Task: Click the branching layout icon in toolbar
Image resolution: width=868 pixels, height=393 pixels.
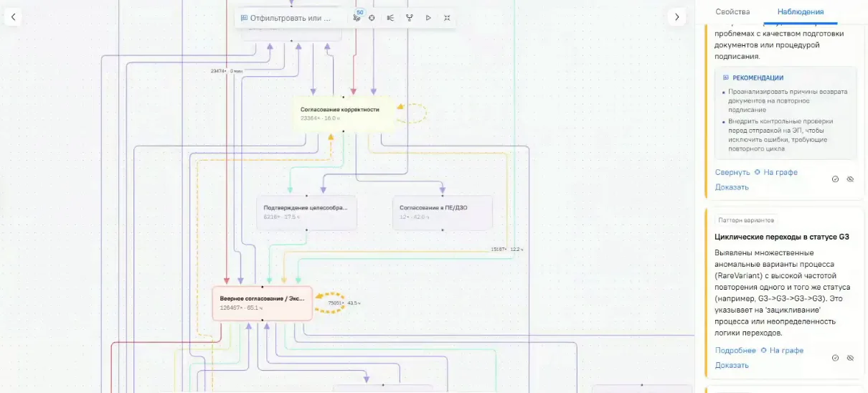Action: [x=390, y=18]
